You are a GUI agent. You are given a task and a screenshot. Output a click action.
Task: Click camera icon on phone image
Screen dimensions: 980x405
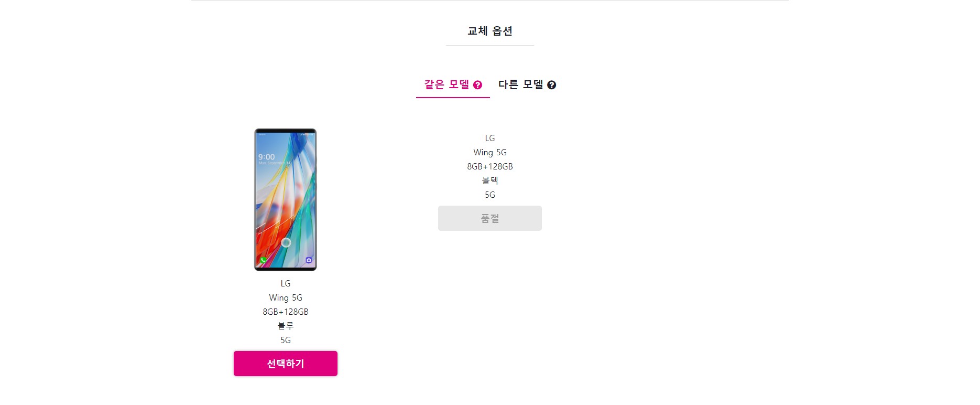(x=309, y=260)
